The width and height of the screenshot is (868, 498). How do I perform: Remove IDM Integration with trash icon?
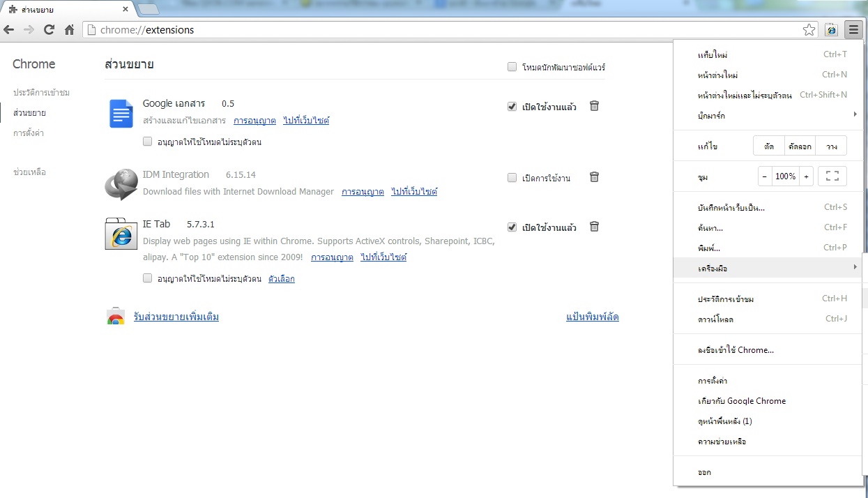coord(594,177)
